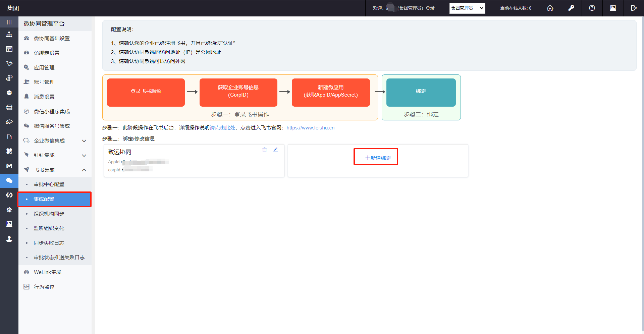
Task: Click the 集团 title in the top-left
Action: (13, 8)
